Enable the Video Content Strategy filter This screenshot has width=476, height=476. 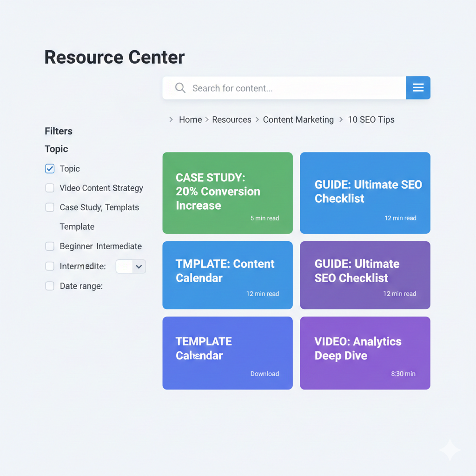[50, 188]
